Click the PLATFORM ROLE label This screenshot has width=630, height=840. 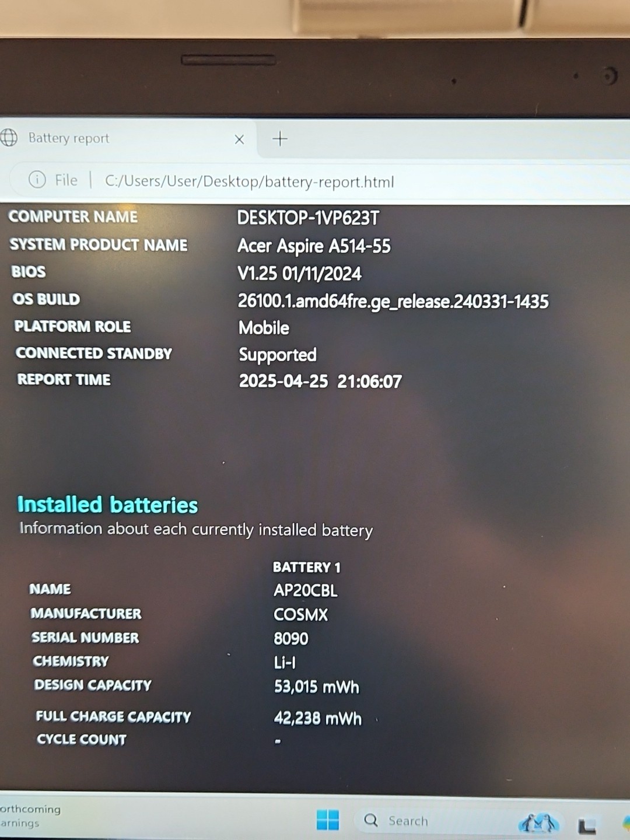(72, 326)
